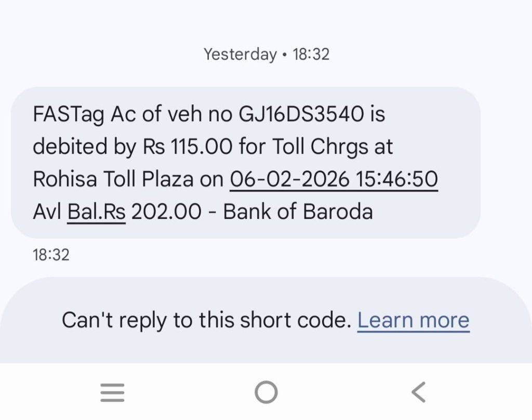532x420 pixels.
Task: Tap the Android recent apps icon
Action: tap(112, 392)
